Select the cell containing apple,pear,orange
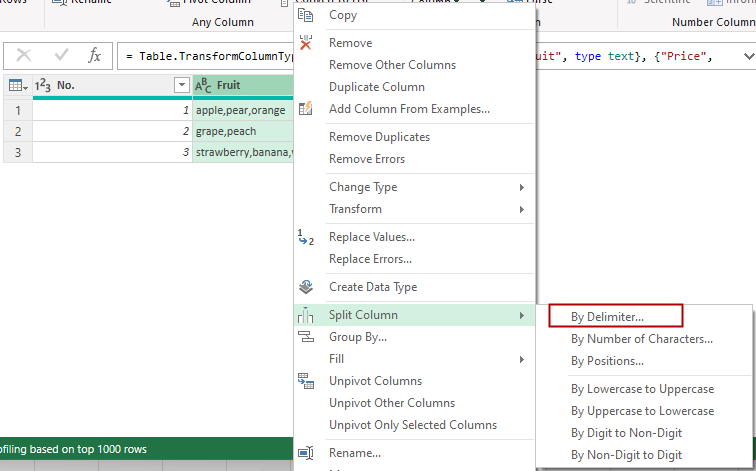This screenshot has width=756, height=471. [x=242, y=109]
